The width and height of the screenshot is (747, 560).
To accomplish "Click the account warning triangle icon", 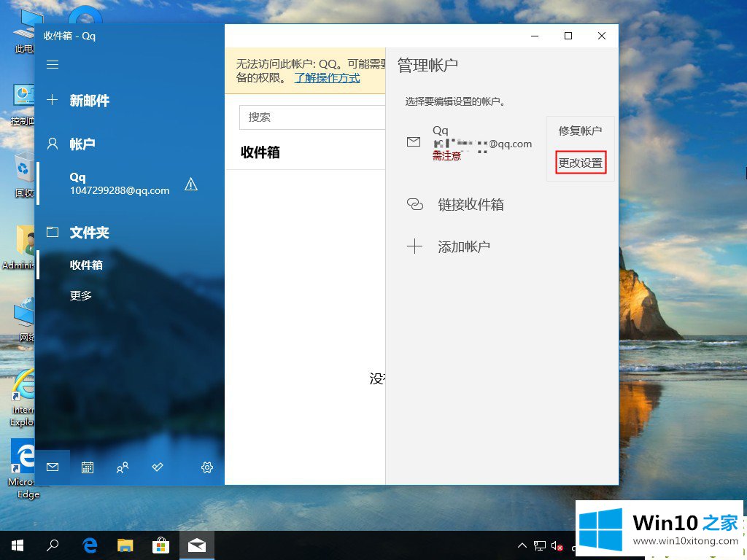I will tap(191, 184).
